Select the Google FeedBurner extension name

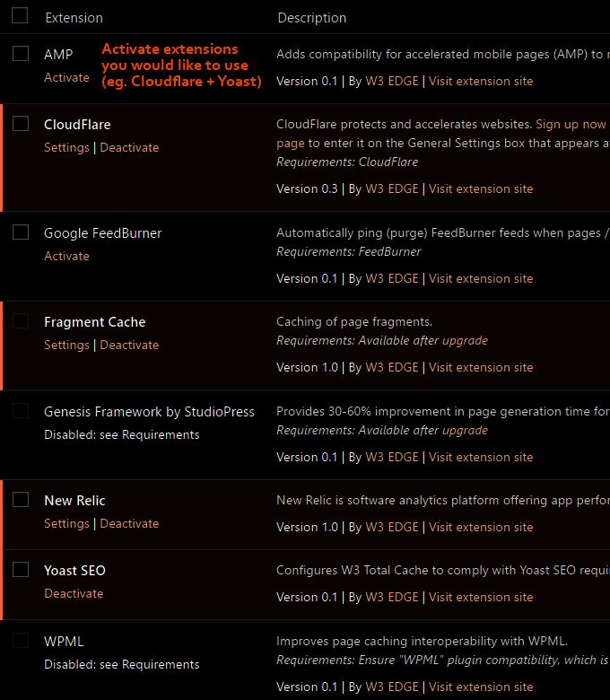point(102,233)
